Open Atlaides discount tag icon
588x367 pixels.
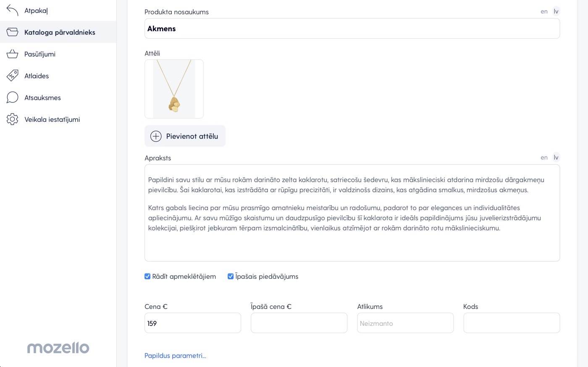click(x=13, y=76)
